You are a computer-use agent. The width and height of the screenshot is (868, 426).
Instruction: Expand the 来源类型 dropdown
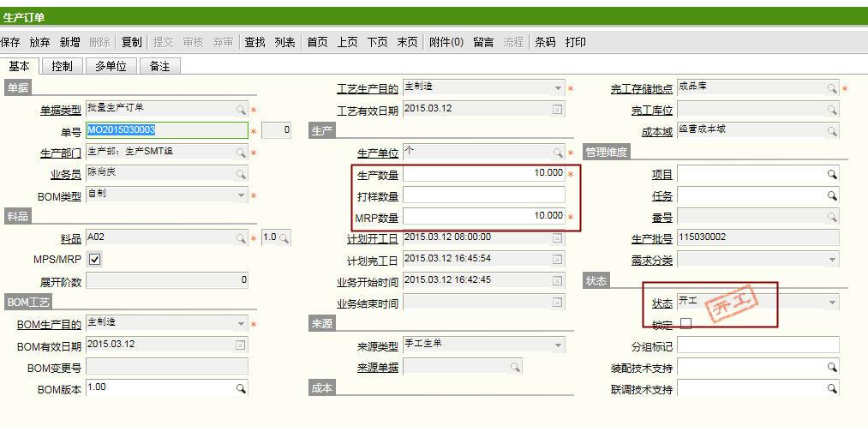(x=558, y=345)
